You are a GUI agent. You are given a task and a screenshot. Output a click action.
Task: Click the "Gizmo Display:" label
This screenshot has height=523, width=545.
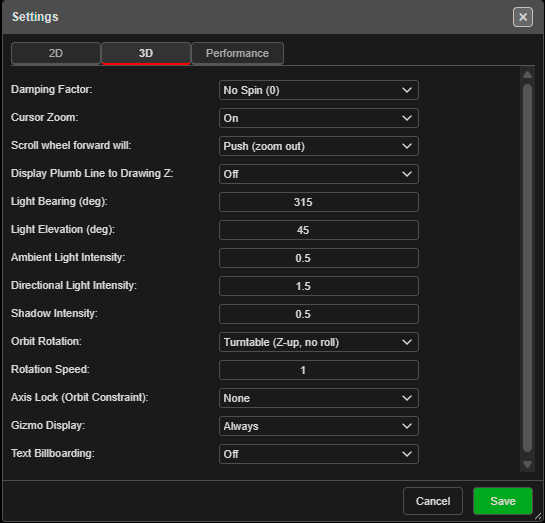point(48,425)
